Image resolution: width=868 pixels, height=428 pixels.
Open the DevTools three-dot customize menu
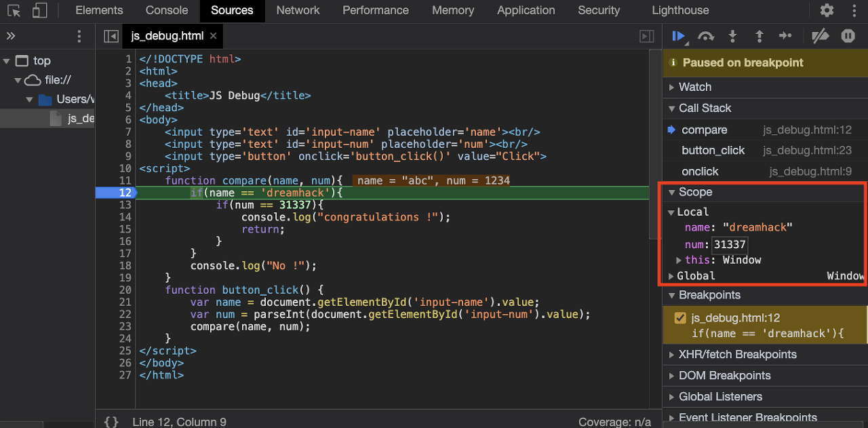pos(853,10)
